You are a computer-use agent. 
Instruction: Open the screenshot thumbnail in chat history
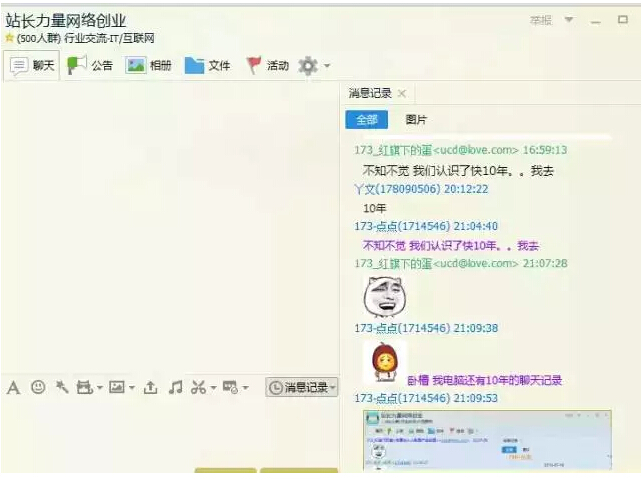[487, 439]
